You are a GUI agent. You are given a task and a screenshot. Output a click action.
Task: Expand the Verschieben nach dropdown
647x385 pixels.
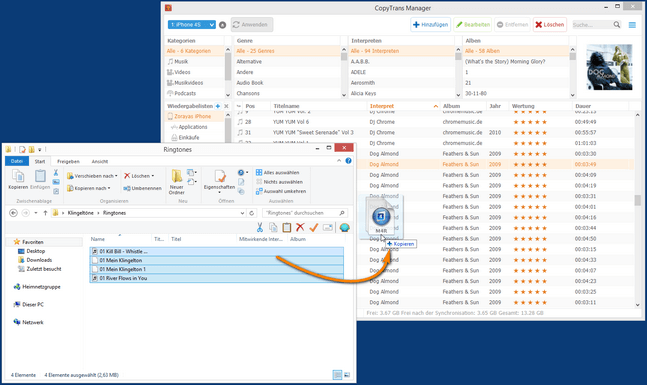click(116, 176)
